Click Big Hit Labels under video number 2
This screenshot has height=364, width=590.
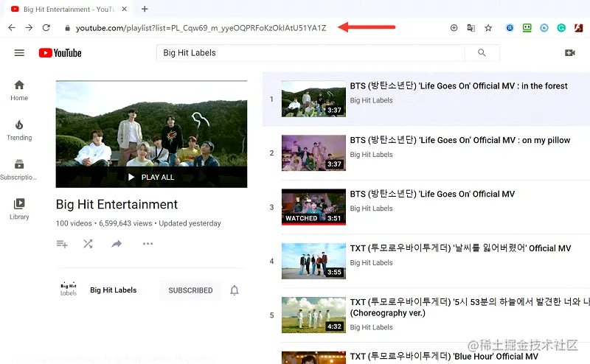click(372, 155)
